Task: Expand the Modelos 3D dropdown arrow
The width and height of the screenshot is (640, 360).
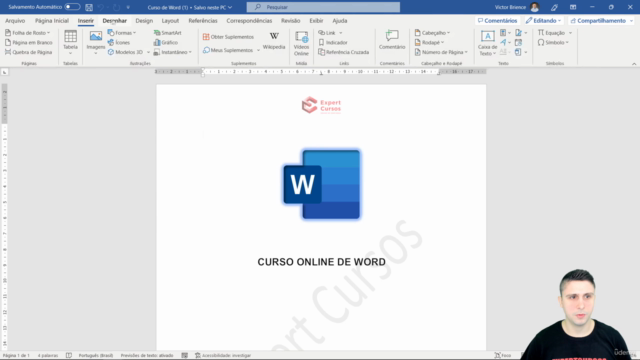Action: click(148, 52)
